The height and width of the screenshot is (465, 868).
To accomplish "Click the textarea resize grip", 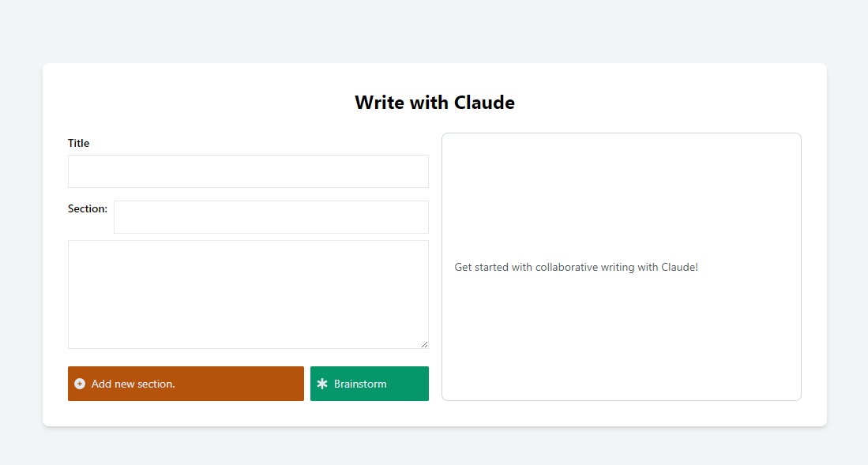I will 424,344.
